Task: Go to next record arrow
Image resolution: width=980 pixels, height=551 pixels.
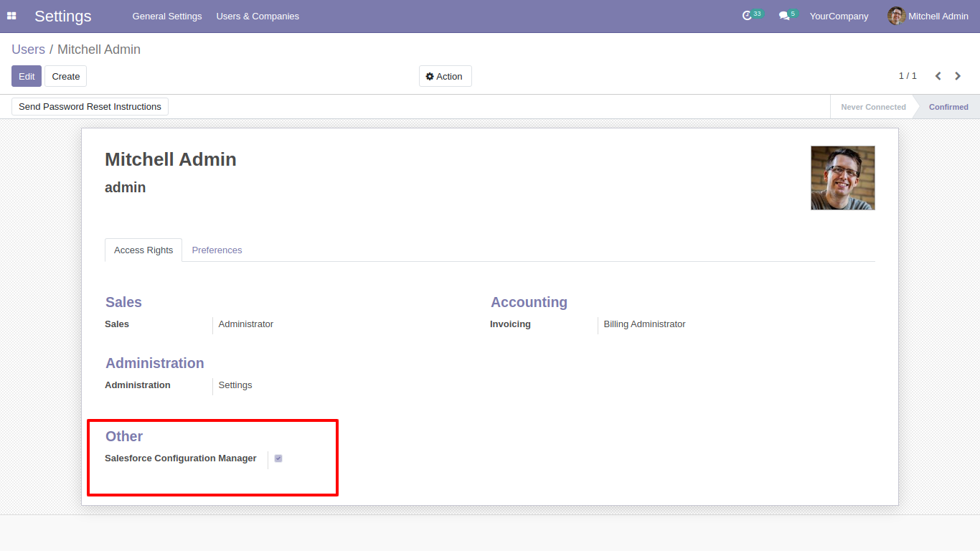Action: click(x=958, y=76)
